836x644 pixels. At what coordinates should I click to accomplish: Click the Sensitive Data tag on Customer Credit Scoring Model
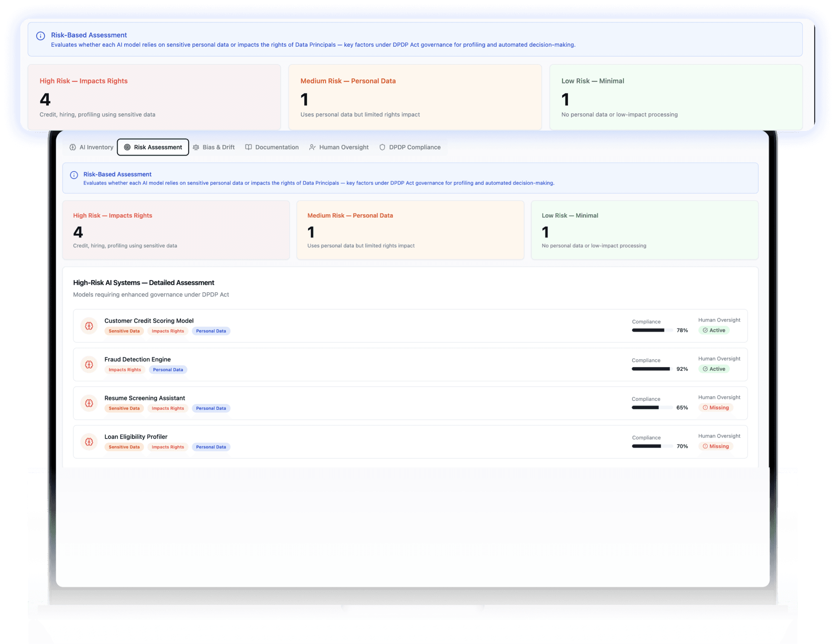click(124, 331)
